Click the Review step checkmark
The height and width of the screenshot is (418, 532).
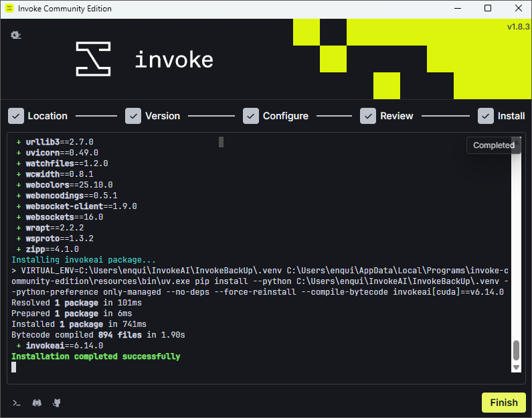tap(368, 116)
